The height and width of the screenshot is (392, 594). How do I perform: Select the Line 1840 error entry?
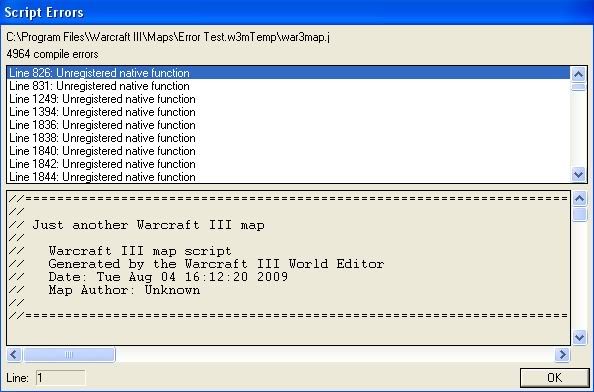(289, 151)
